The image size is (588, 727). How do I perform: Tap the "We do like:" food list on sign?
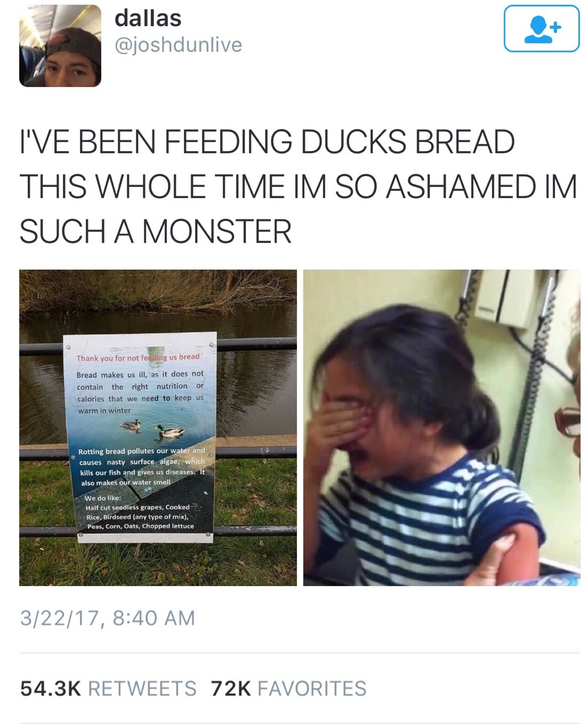(140, 512)
